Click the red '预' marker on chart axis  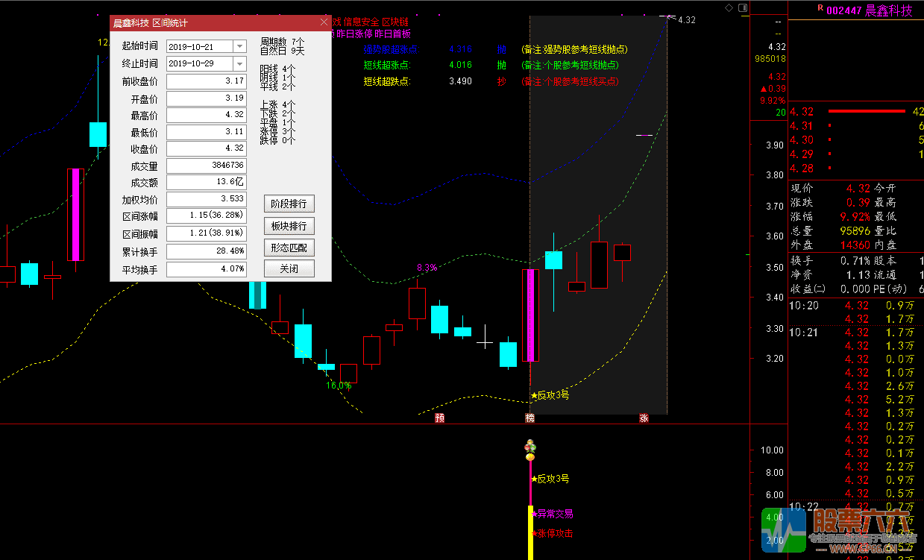[x=439, y=418]
